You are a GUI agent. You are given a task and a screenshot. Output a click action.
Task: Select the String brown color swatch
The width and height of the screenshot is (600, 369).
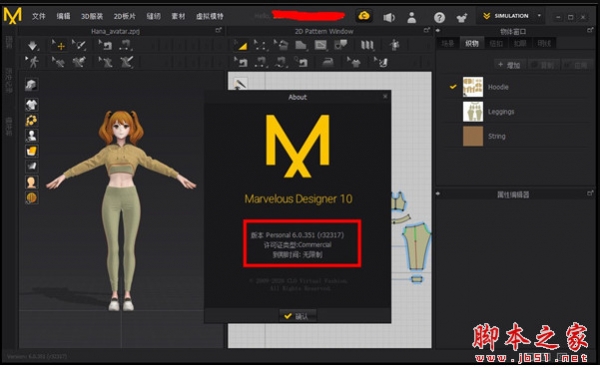pyautogui.click(x=473, y=136)
